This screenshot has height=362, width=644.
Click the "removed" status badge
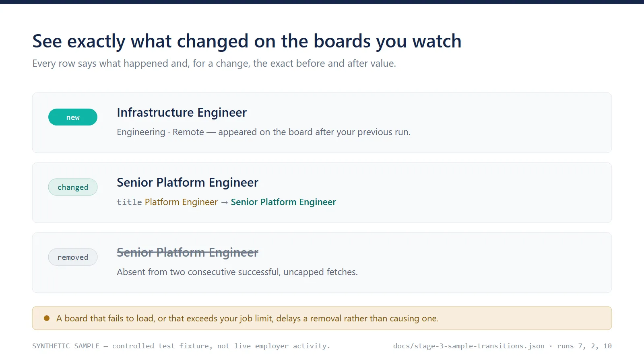[x=73, y=257]
